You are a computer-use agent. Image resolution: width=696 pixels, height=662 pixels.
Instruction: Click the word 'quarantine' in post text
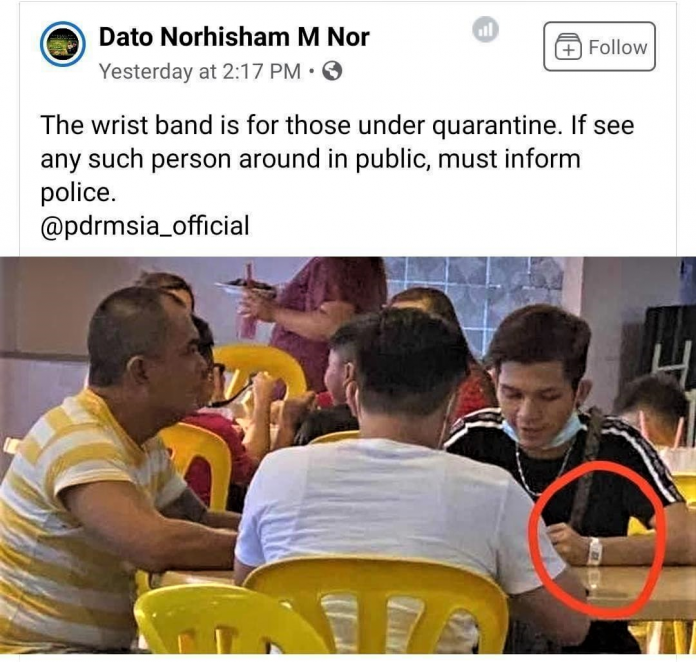tap(494, 126)
